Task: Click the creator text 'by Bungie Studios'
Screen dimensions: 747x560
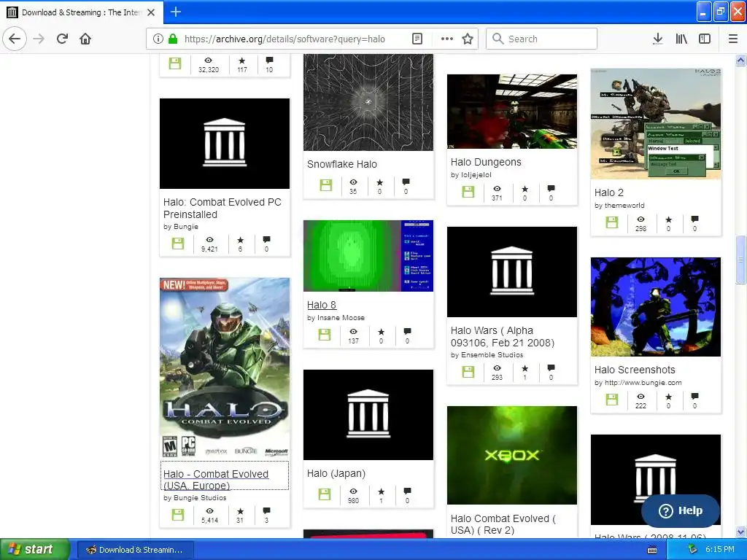Action: (x=194, y=497)
